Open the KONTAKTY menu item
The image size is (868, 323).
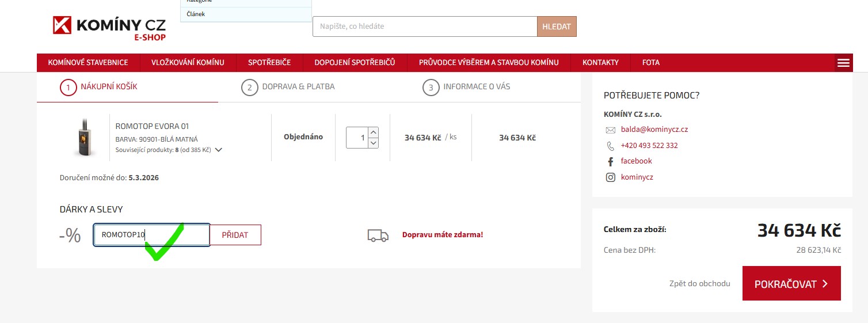click(600, 63)
